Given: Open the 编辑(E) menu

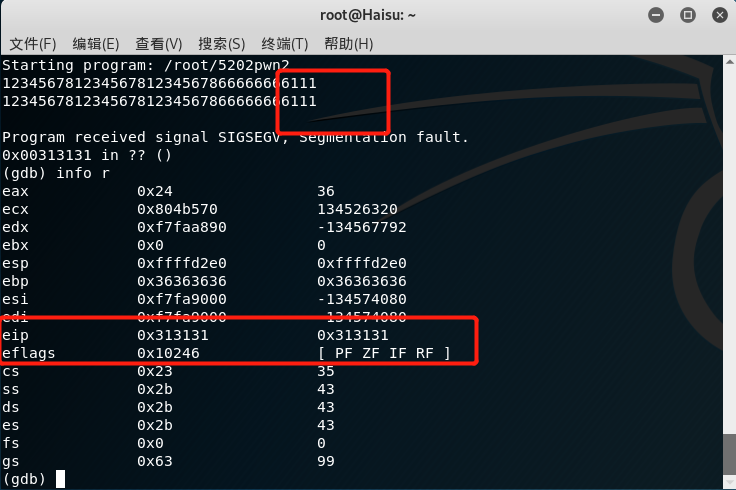Looking at the screenshot, I should (96, 44).
